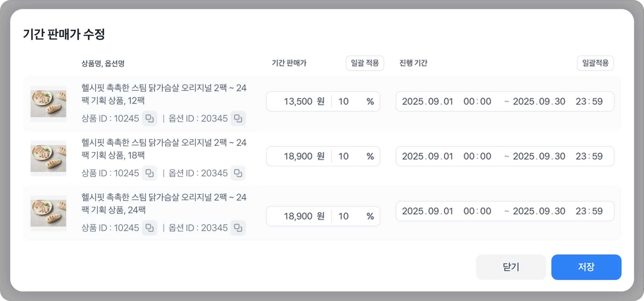Click the product thumbnail of the 12팩 item
Image resolution: width=644 pixels, height=301 pixels.
pos(48,104)
